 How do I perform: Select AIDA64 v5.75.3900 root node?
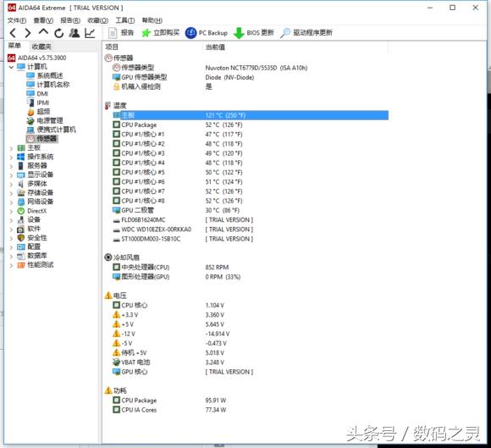tap(37, 58)
